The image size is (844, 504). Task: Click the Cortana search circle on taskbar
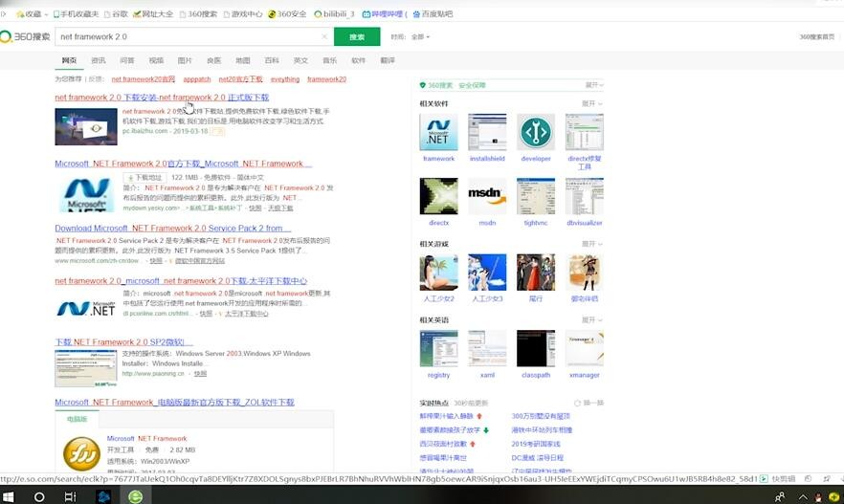point(40,496)
